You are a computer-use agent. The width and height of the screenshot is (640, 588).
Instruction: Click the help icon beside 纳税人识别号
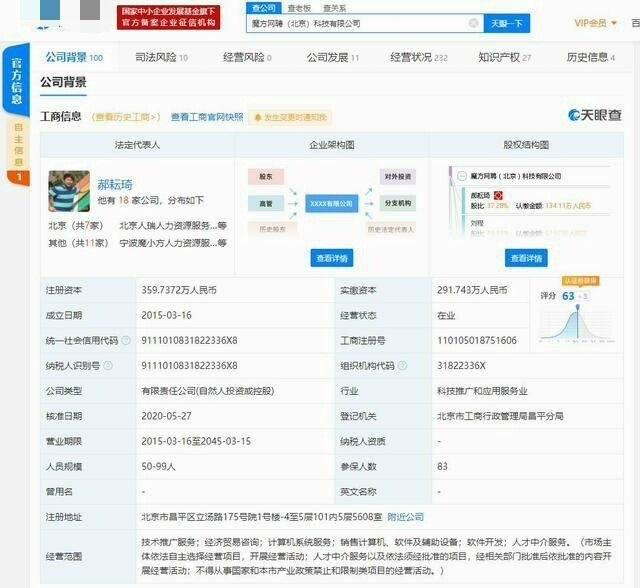tap(108, 365)
